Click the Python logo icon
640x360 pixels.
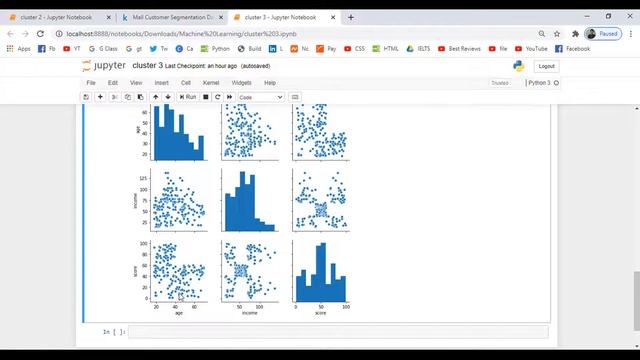point(519,66)
